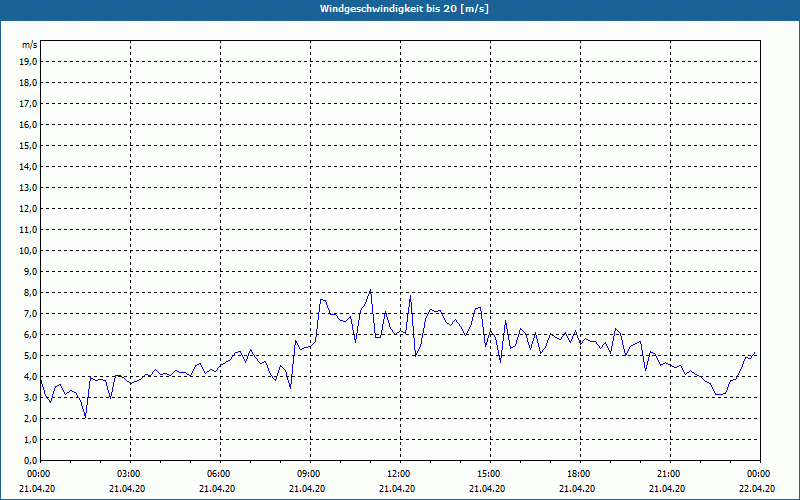Click the y-axis value '9,0'
The height and width of the screenshot is (500, 800).
click(x=31, y=271)
